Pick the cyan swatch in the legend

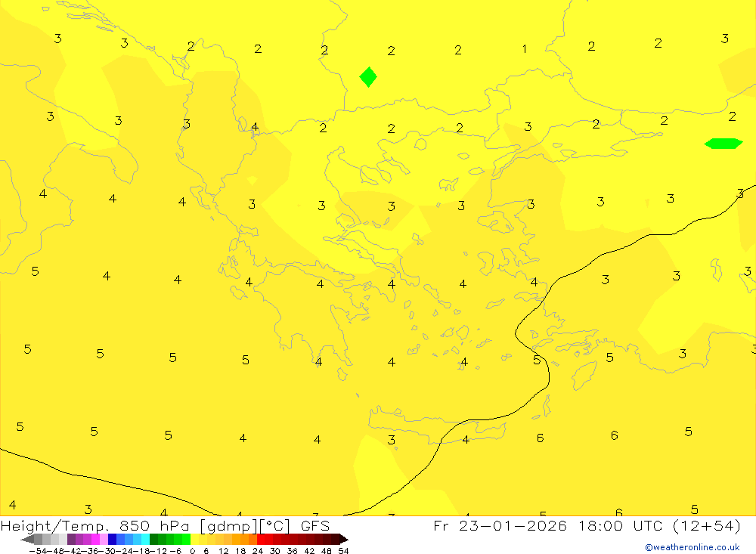click(145, 540)
